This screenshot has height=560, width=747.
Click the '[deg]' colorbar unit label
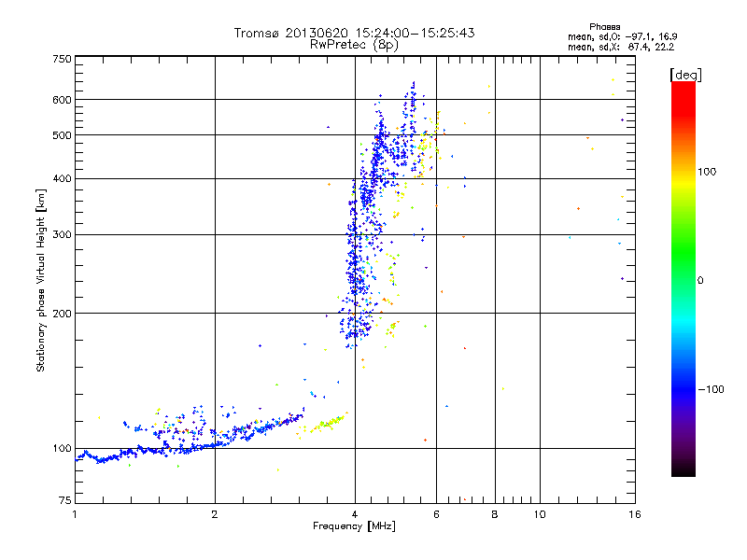click(685, 75)
